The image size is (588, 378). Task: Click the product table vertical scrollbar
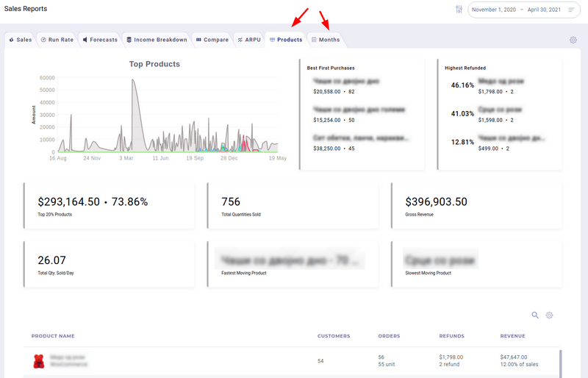(561, 363)
